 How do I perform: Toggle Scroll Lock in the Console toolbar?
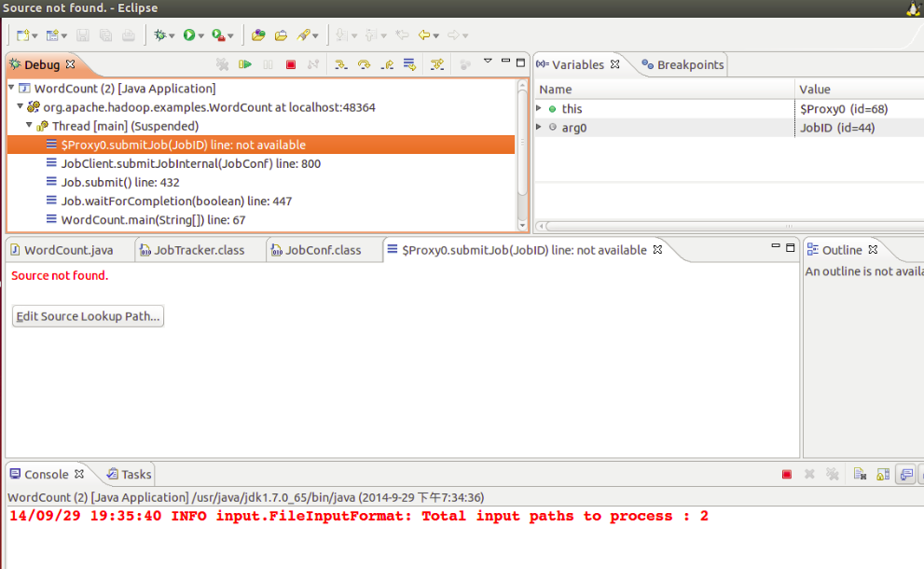[883, 474]
